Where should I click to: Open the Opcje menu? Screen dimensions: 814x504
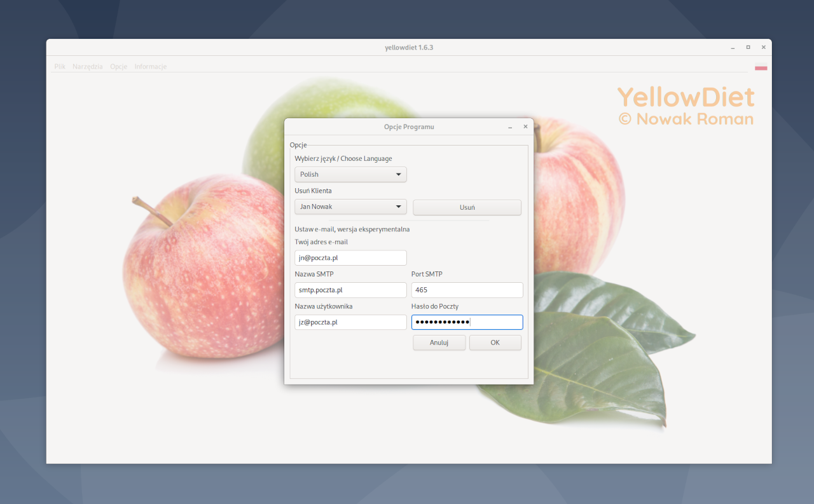click(x=118, y=66)
